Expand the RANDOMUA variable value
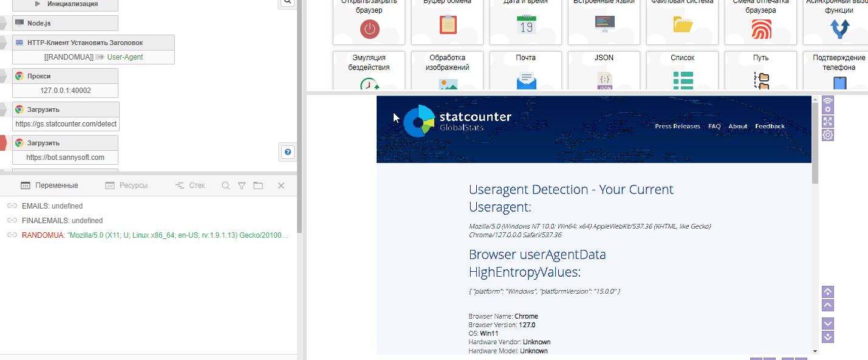The image size is (868, 360). tap(154, 235)
